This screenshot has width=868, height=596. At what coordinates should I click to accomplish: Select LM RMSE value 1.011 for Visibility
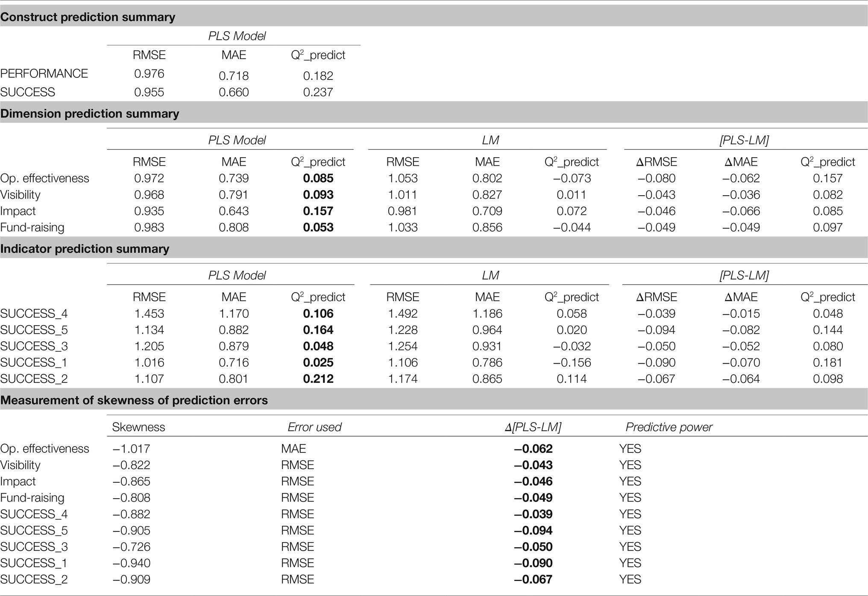403,195
